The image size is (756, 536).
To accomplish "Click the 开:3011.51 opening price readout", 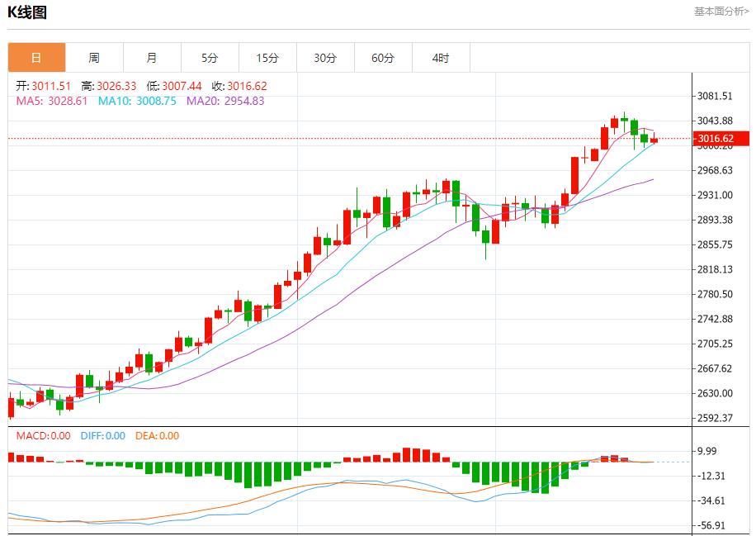I will click(44, 86).
